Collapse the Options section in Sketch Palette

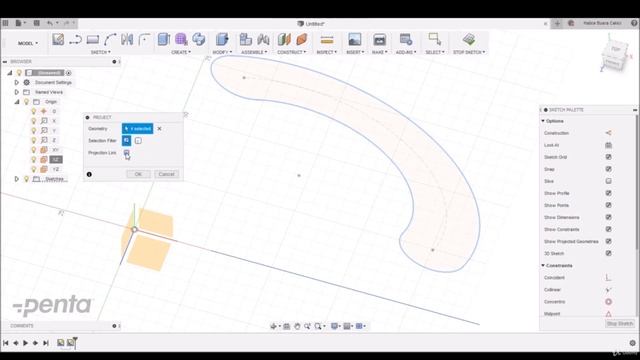point(543,121)
